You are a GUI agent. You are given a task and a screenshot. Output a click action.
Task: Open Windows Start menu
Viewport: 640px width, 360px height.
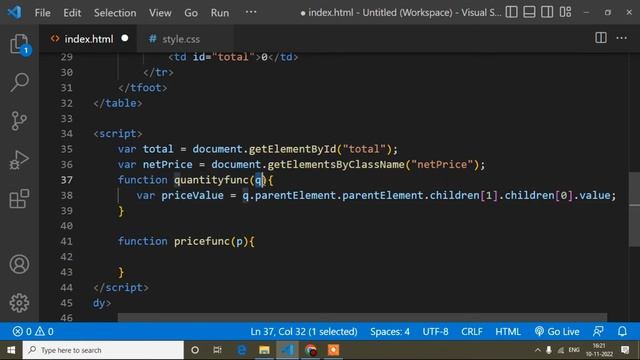click(11, 350)
